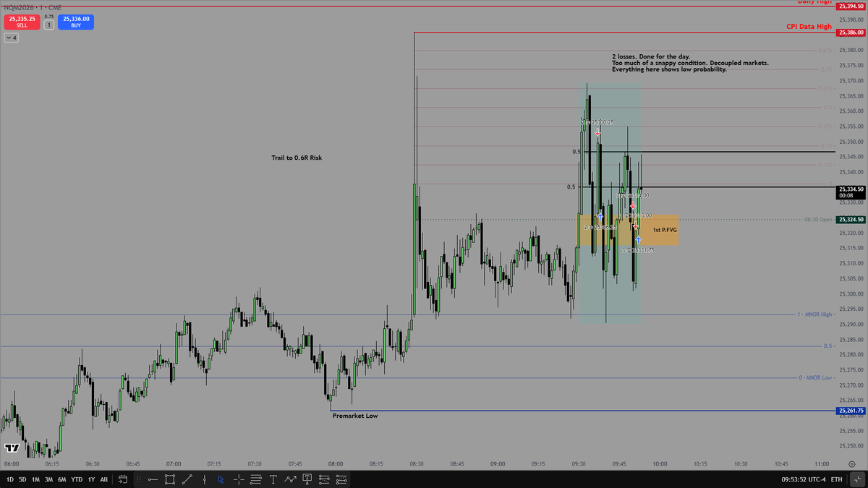This screenshot has height=488, width=868.
Task: Click the blue BUY 25,336.00 button
Action: click(76, 22)
